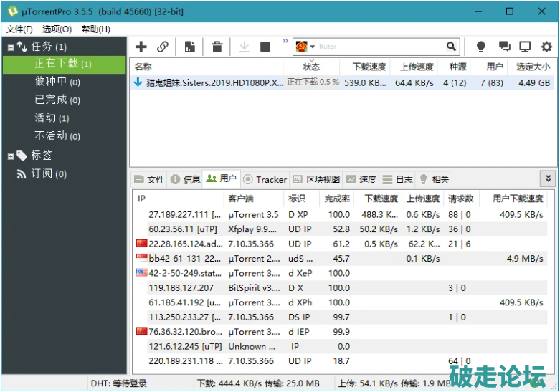This screenshot has height=392, width=560.
Task: Open Preferences with the gear icon
Action: [x=546, y=47]
